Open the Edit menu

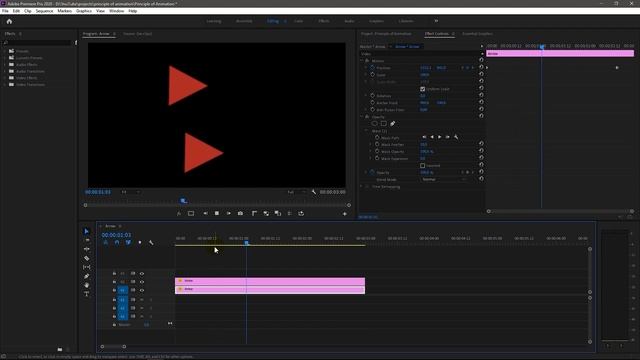pos(16,11)
